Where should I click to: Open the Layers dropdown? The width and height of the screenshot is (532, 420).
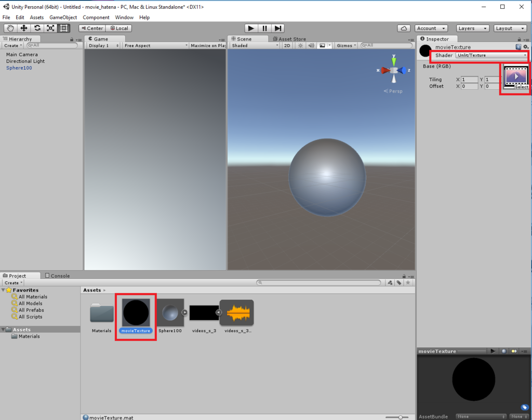[x=473, y=28]
